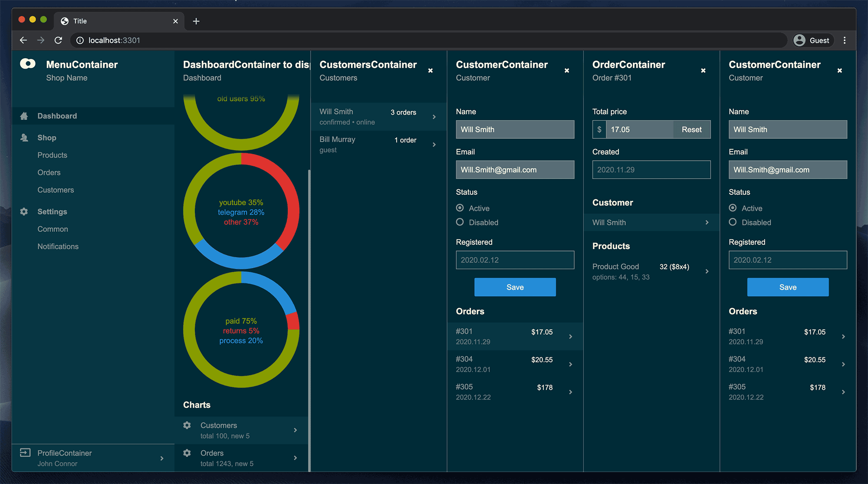
Task: Click the Dashboard home icon in menu
Action: pyautogui.click(x=24, y=116)
